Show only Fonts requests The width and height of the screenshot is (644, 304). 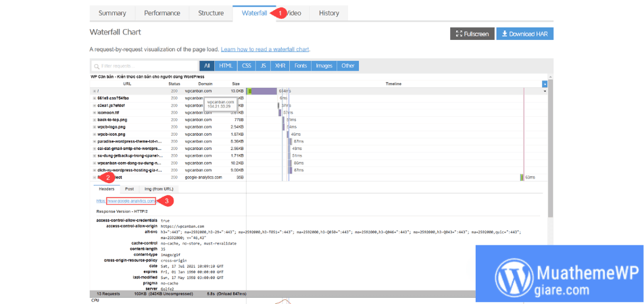click(x=300, y=66)
